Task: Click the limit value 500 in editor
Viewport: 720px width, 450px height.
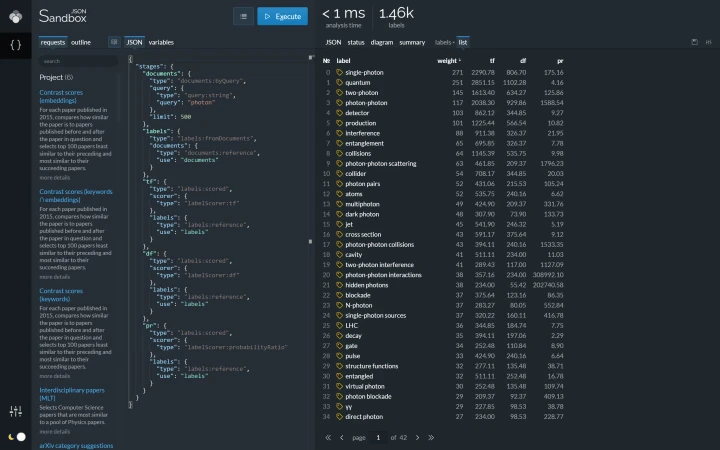Action: (x=186, y=117)
